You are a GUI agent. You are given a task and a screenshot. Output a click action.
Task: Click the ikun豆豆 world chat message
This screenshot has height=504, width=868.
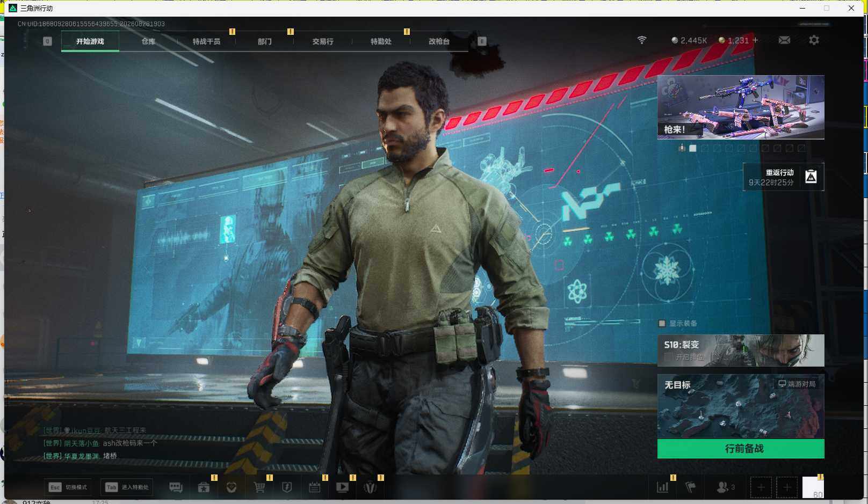(95, 430)
